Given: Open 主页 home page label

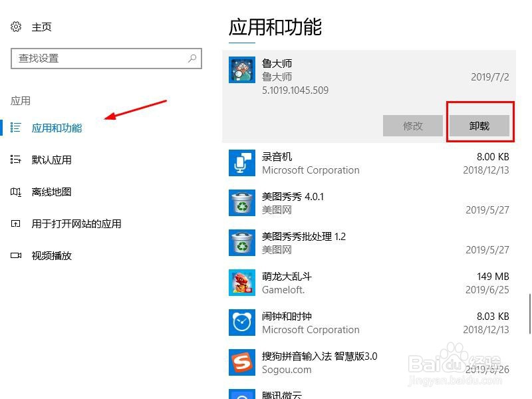Looking at the screenshot, I should coord(41,27).
